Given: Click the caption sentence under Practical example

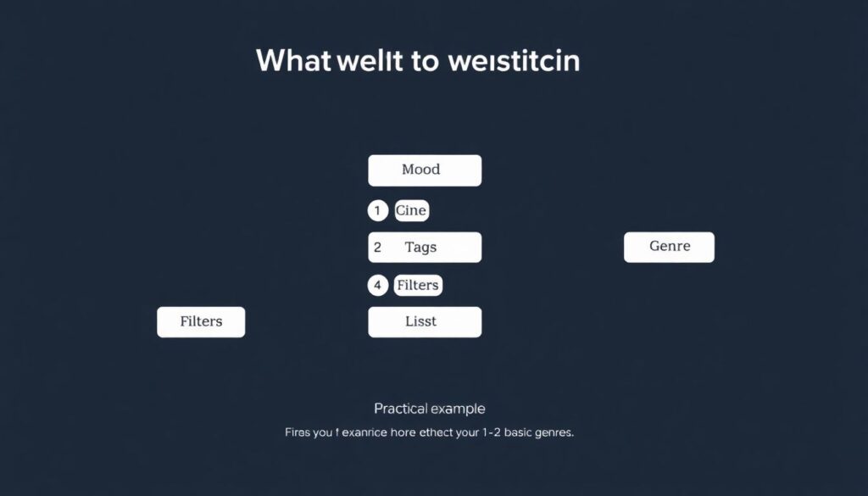Looking at the screenshot, I should click(429, 432).
